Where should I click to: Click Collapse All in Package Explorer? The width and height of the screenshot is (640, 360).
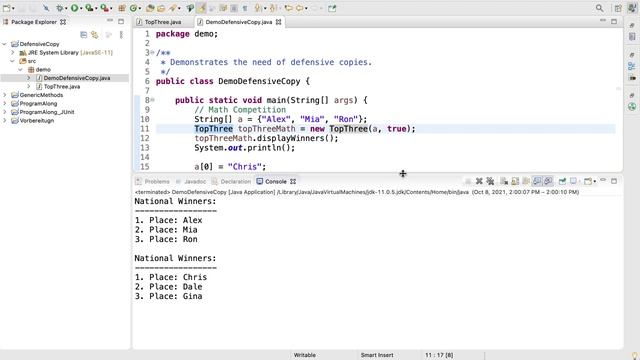(x=83, y=35)
